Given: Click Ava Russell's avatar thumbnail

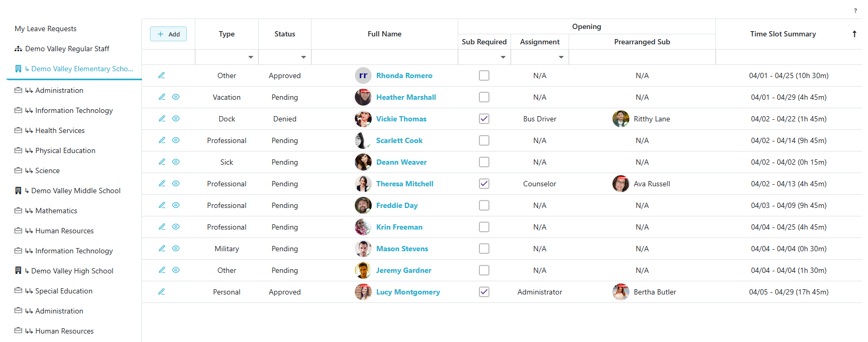Looking at the screenshot, I should 621,184.
